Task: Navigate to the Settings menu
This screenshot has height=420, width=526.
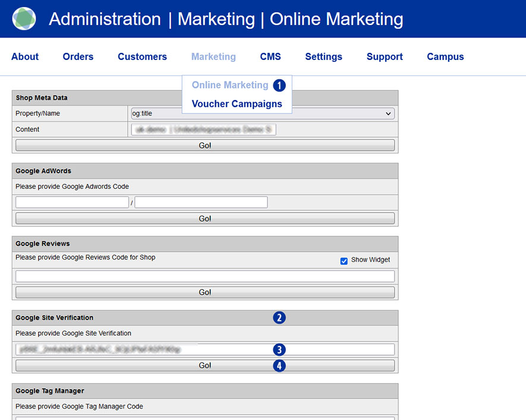Action: coord(323,57)
